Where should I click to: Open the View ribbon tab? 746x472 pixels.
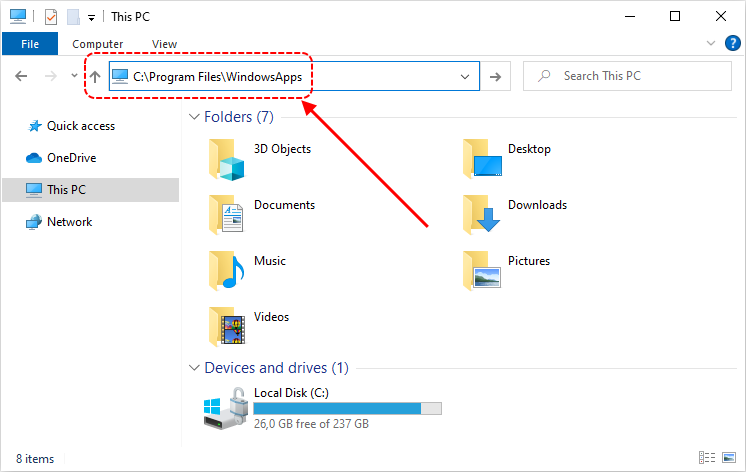click(164, 44)
